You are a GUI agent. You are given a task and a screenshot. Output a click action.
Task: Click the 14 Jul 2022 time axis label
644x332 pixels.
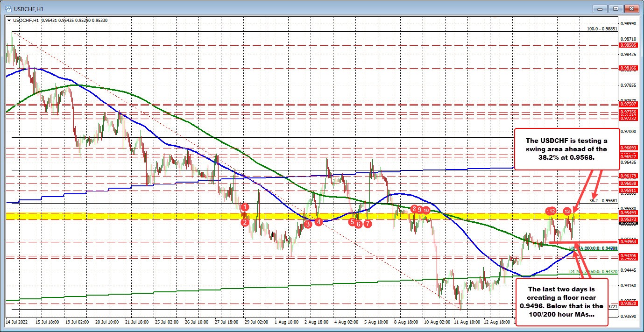coord(16,322)
